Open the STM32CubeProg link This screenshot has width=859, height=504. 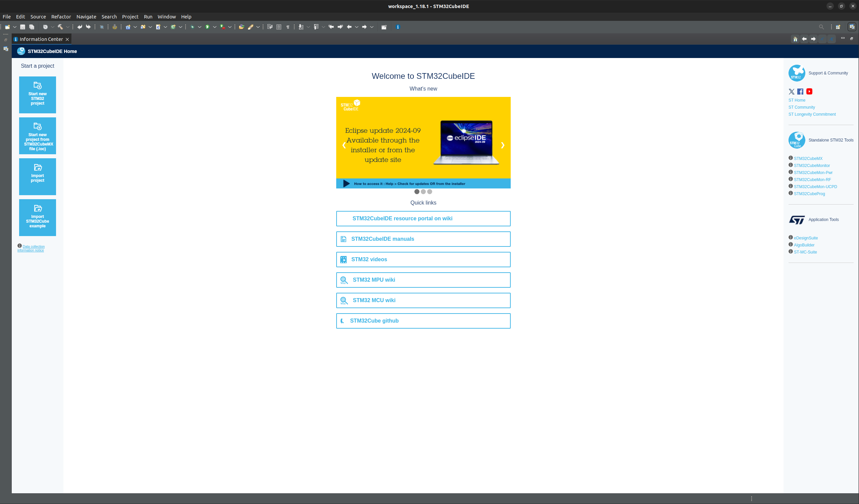point(809,194)
